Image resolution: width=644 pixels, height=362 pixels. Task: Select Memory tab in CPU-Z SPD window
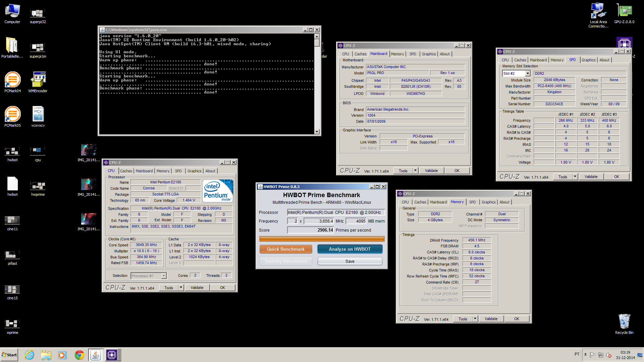[x=557, y=60]
